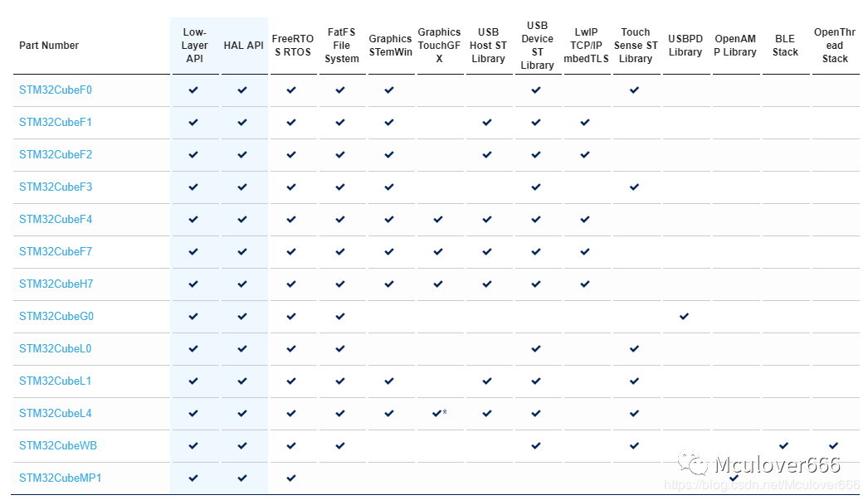Click STM32CubeG0 USBPD Library checkmark
868x500 pixels.
click(685, 317)
